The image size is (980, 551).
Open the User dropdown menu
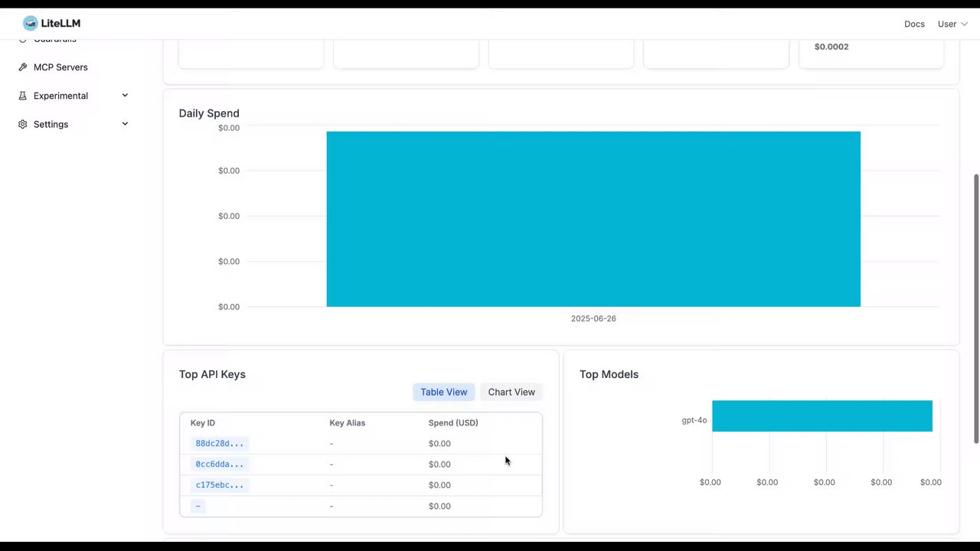[952, 24]
